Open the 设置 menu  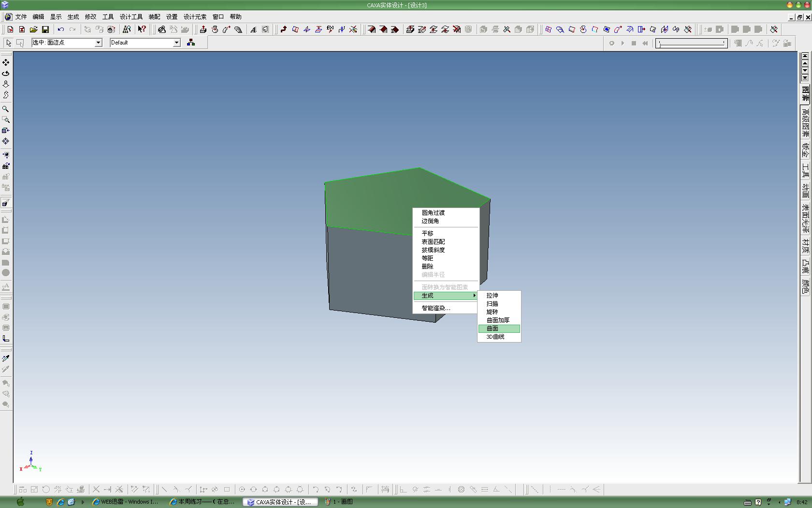click(x=172, y=17)
